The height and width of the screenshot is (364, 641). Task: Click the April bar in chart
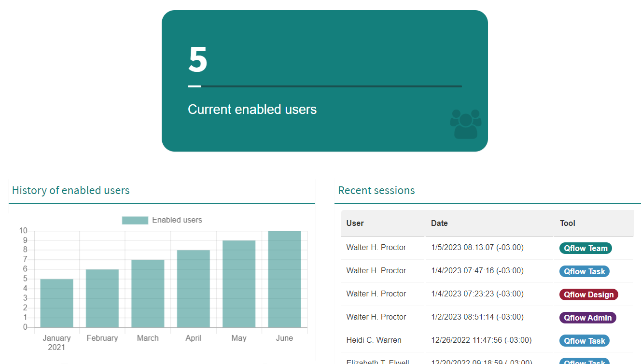tap(194, 289)
